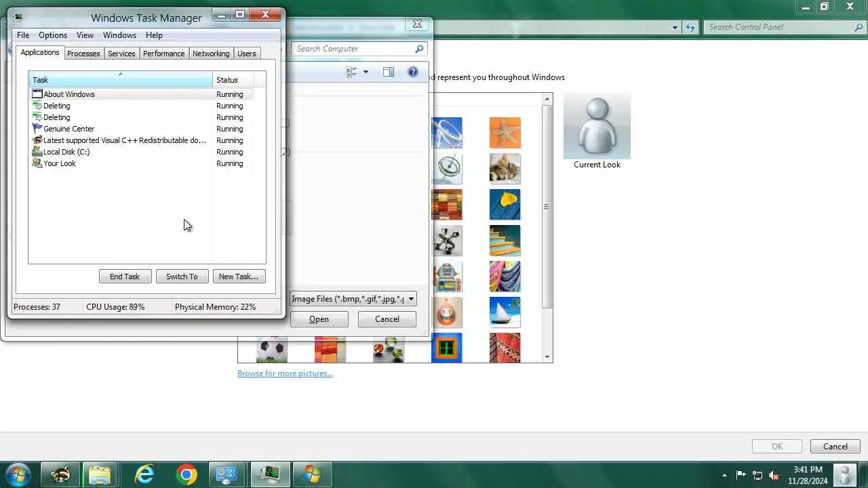868x488 pixels.
Task: Select the Your Look task
Action: click(141, 163)
